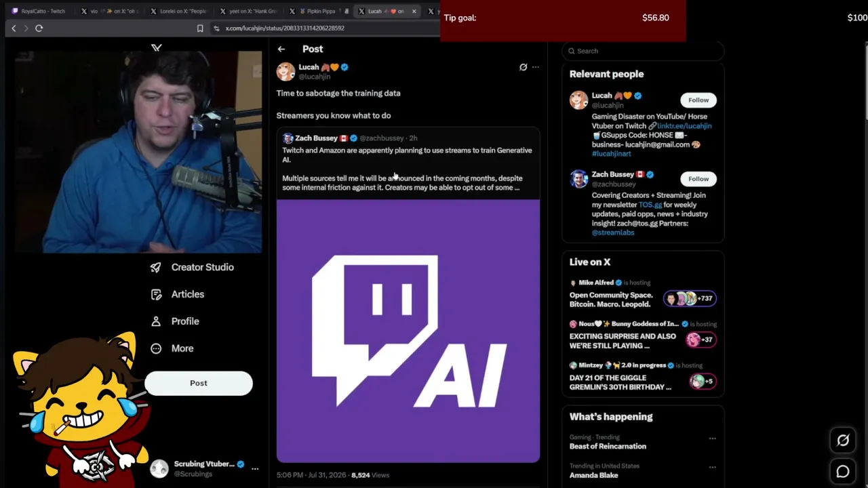Switch to the vio on X tab
This screenshot has width=868, height=488.
(x=112, y=11)
